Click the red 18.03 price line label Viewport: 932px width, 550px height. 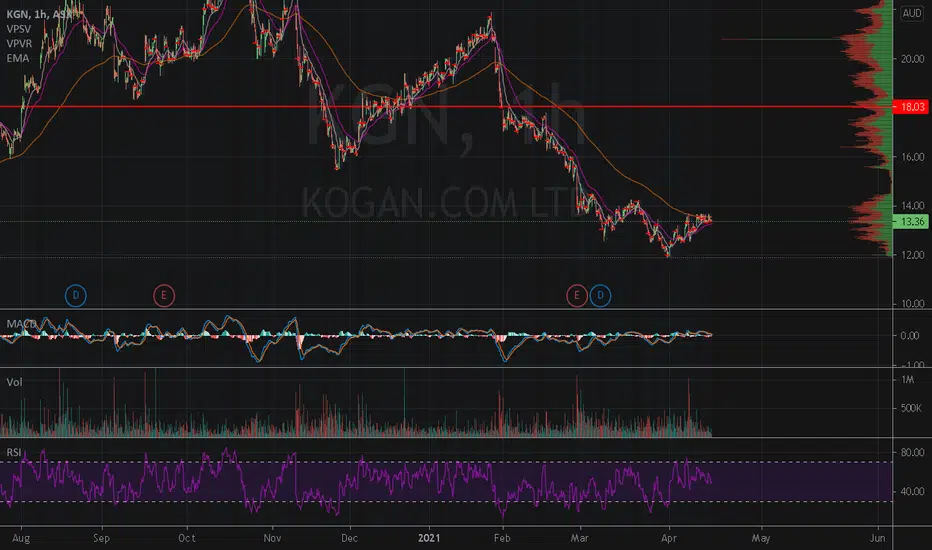coord(911,107)
